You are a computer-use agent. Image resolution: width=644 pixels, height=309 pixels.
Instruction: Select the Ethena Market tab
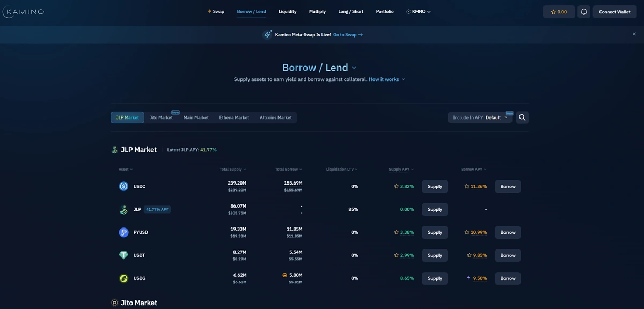tap(234, 117)
